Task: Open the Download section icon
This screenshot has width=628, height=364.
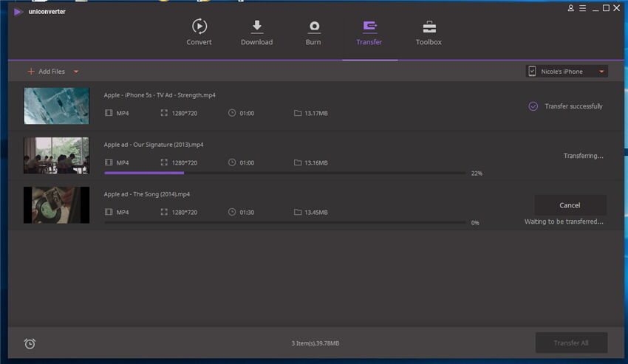Action: point(256,27)
